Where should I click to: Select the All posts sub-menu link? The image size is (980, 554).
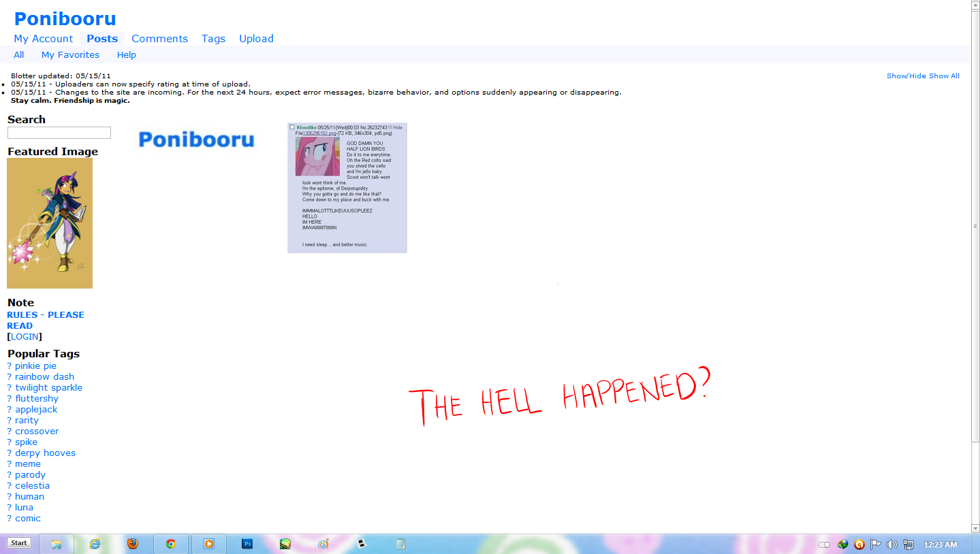[x=19, y=55]
